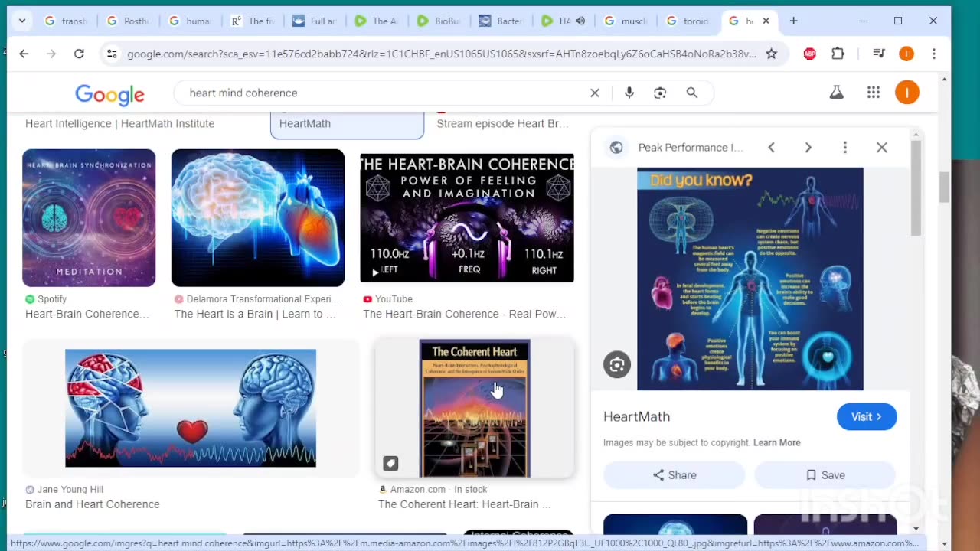Open more options in image preview panel

[845, 148]
